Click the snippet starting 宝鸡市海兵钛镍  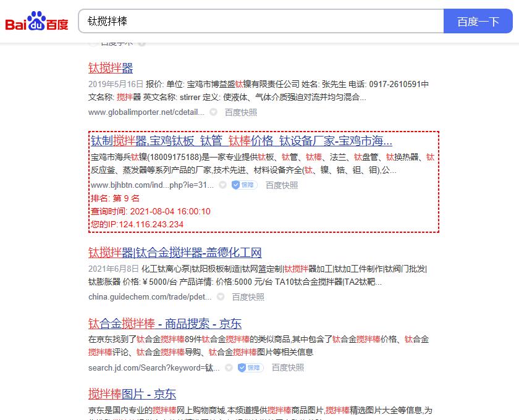click(x=263, y=164)
